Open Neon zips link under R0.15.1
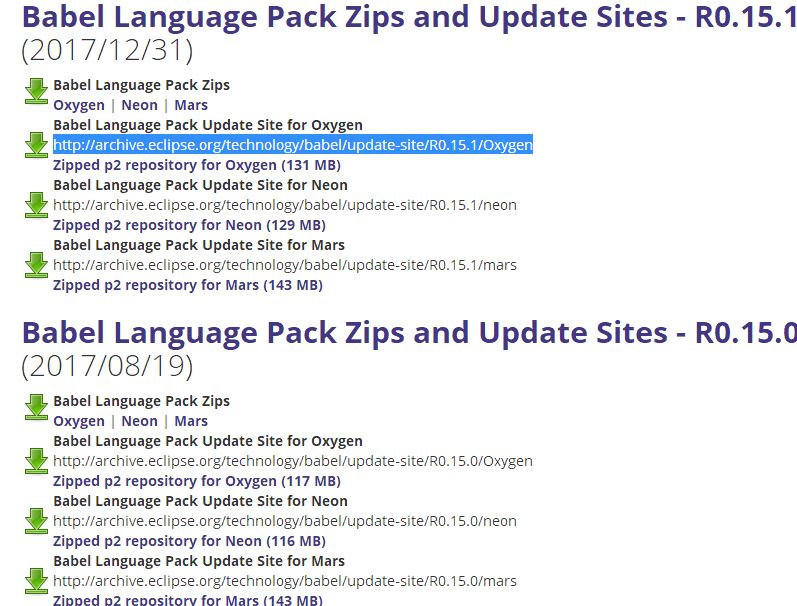Viewport: 797px width, 606px height. point(139,105)
